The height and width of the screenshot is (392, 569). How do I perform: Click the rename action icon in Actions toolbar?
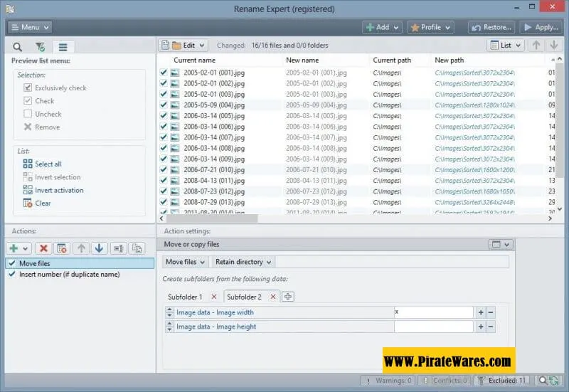coord(118,248)
